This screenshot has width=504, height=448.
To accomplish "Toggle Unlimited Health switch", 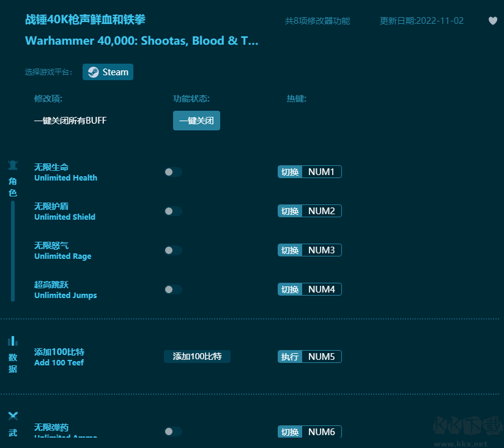I will click(x=173, y=172).
